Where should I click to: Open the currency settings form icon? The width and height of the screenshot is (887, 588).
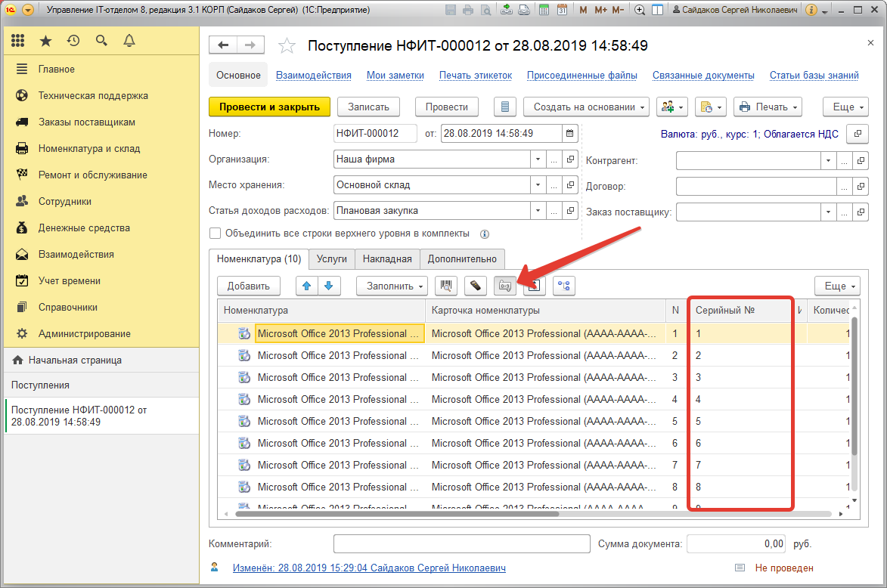point(858,134)
